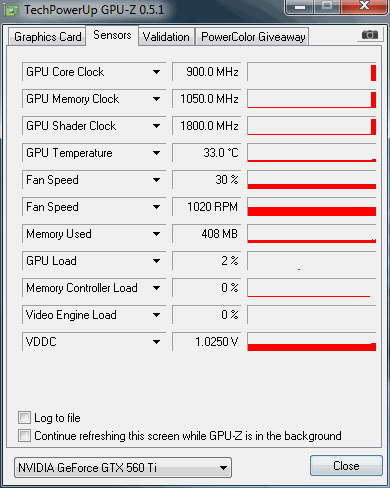Open the GPU Load sensor dropdown
The image size is (390, 488).
(156, 261)
